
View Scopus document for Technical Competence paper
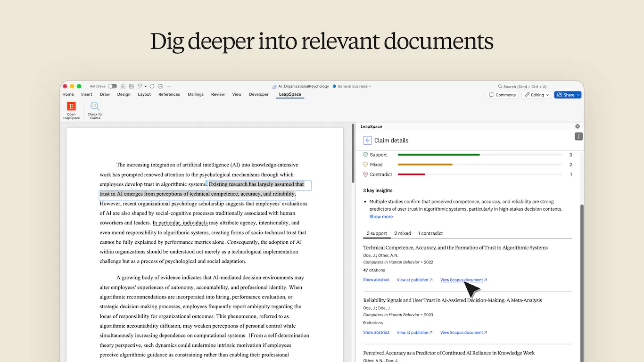[464, 280]
